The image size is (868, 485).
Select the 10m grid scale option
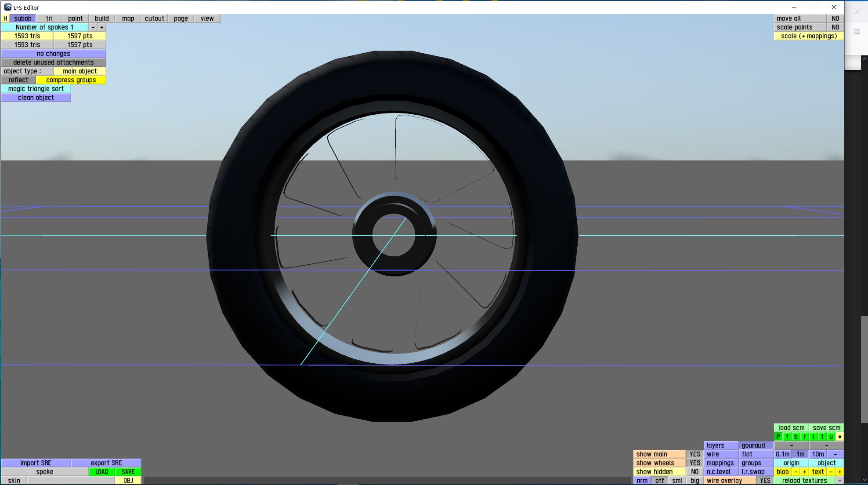tap(817, 454)
